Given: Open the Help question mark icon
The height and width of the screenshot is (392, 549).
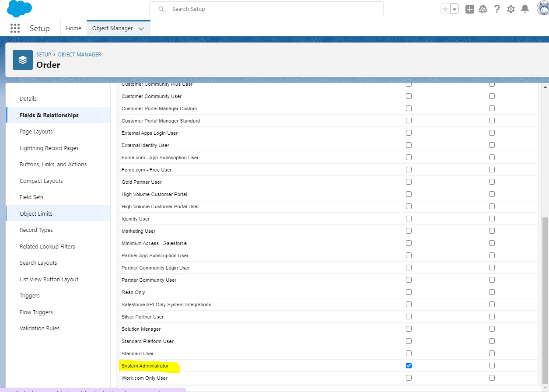Looking at the screenshot, I should tap(497, 9).
